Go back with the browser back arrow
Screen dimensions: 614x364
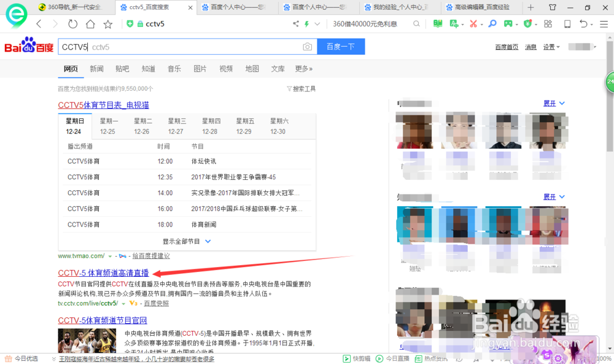point(39,24)
